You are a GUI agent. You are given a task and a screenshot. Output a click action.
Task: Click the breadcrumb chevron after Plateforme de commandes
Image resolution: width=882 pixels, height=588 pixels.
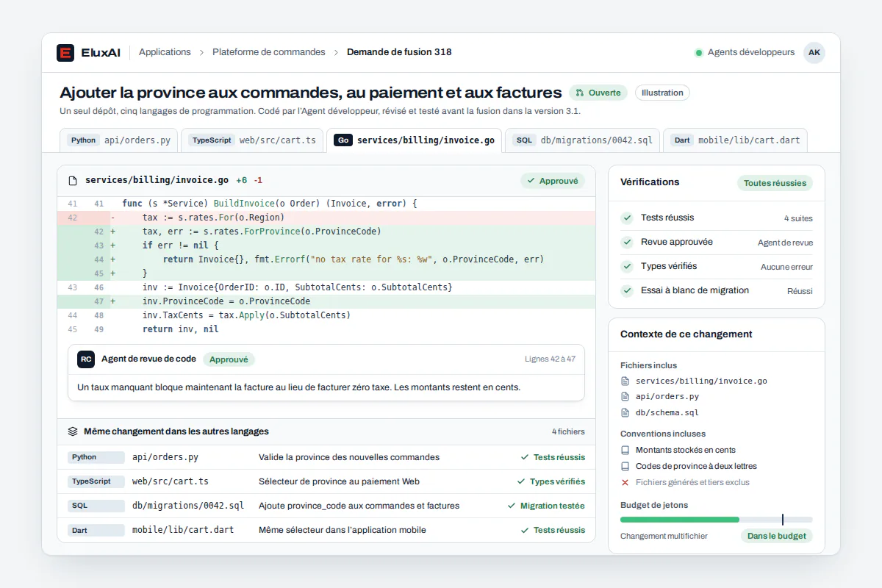[x=336, y=52]
